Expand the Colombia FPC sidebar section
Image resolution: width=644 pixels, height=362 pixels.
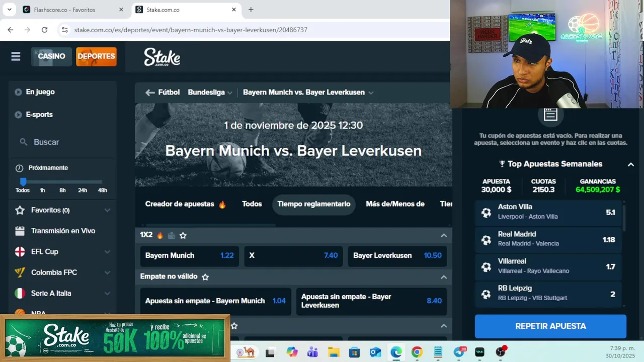[107, 273]
